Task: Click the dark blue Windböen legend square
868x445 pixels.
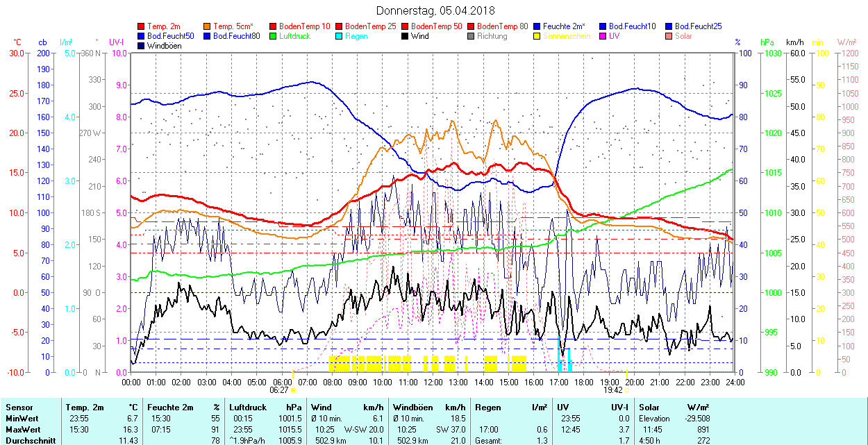Action: [x=142, y=46]
